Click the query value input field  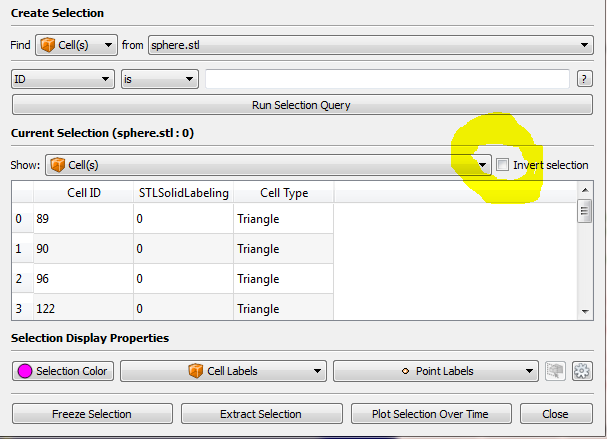(387, 79)
